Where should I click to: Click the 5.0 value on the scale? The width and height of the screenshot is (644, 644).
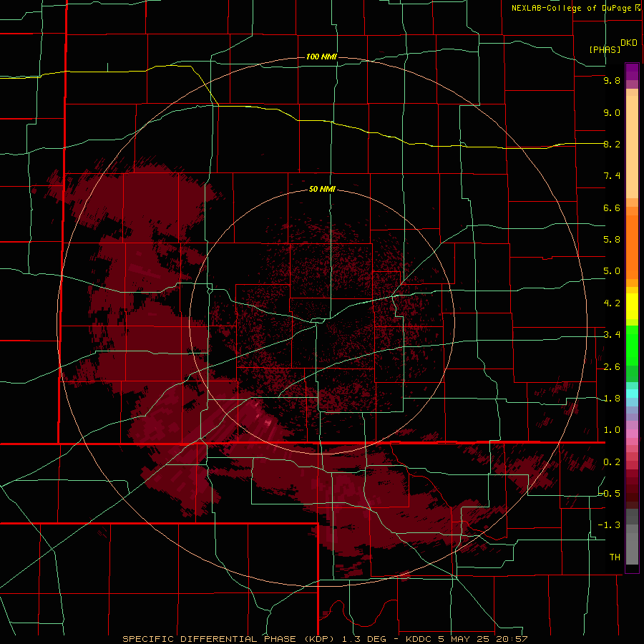(612, 271)
